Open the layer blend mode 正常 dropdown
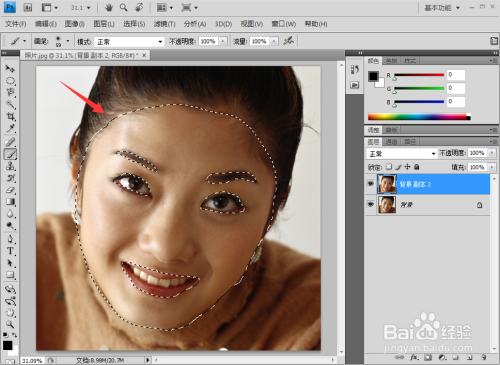Image resolution: width=500 pixels, height=365 pixels. point(401,154)
